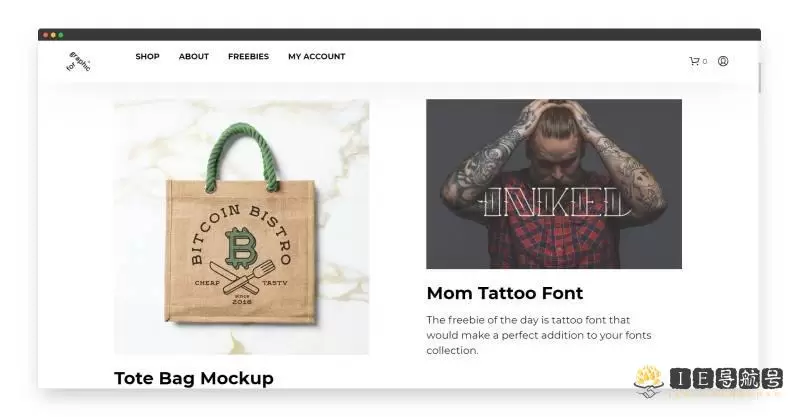Open the FREEBIES menu item
Image resolution: width=799 pixels, height=417 pixels.
point(248,56)
